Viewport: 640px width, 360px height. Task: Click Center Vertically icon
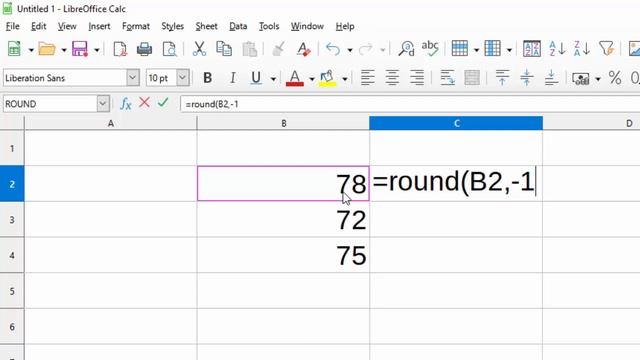527,78
